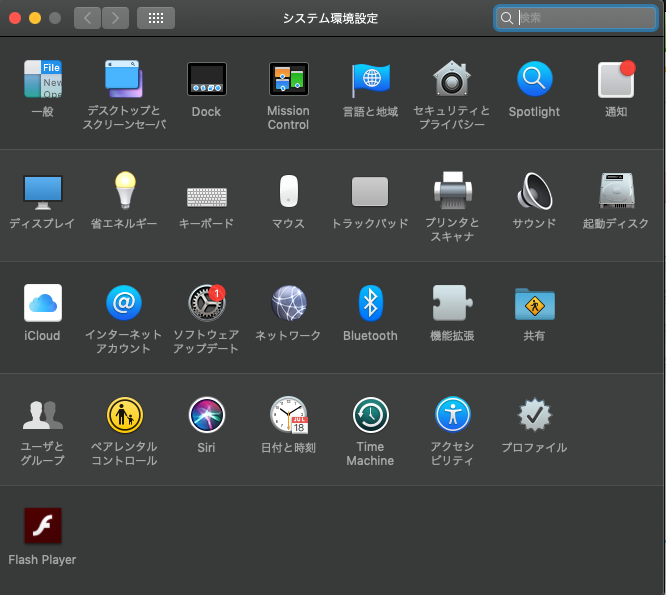This screenshot has height=595, width=666.
Task: Open Mission Control preferences
Action: (288, 79)
